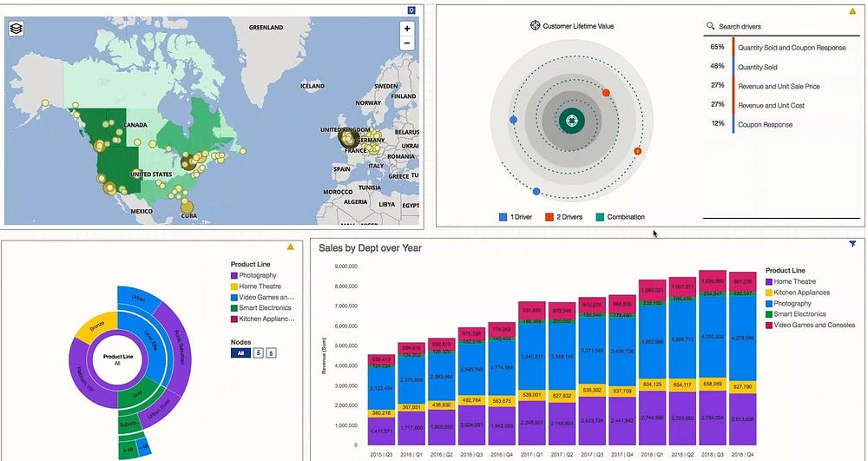Open the map layers icon

[16, 29]
